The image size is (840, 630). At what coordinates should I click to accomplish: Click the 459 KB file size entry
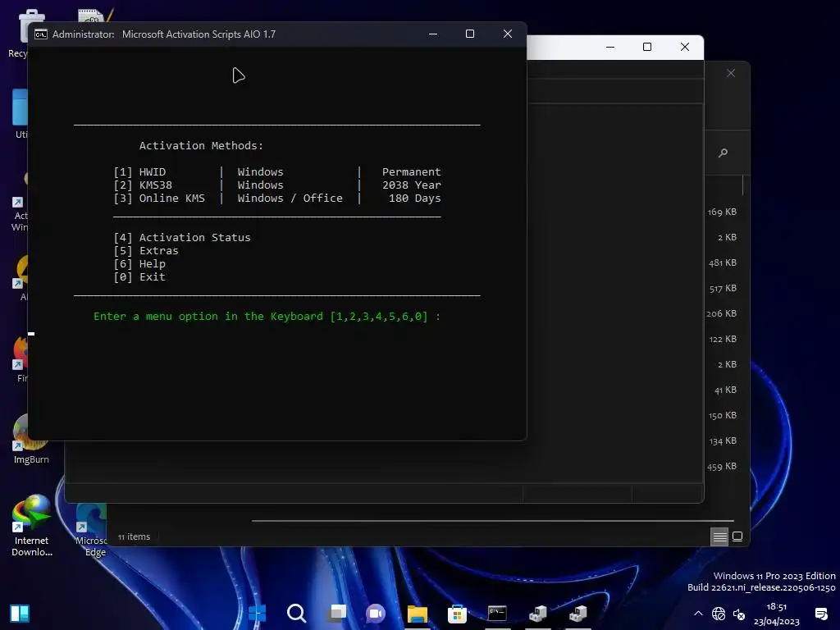722,467
